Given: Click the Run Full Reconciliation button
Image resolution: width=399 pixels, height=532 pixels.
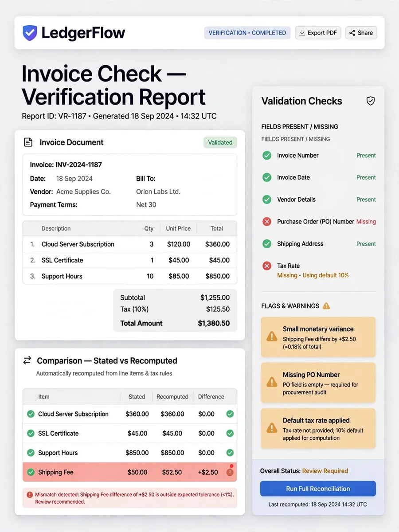Looking at the screenshot, I should coord(318,489).
